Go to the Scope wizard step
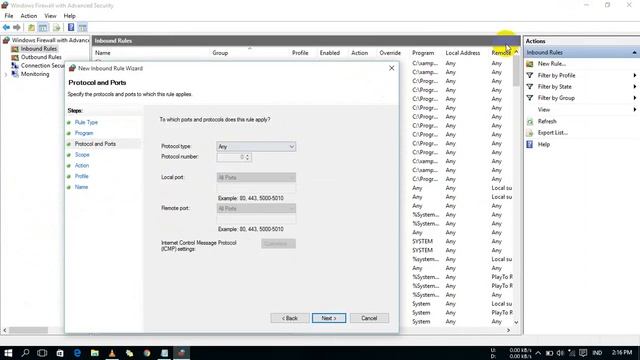The image size is (640, 360). (x=82, y=155)
